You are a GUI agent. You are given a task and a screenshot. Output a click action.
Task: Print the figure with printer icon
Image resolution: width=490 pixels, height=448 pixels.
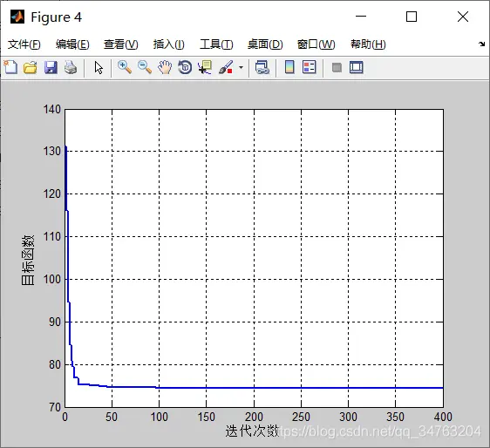71,67
